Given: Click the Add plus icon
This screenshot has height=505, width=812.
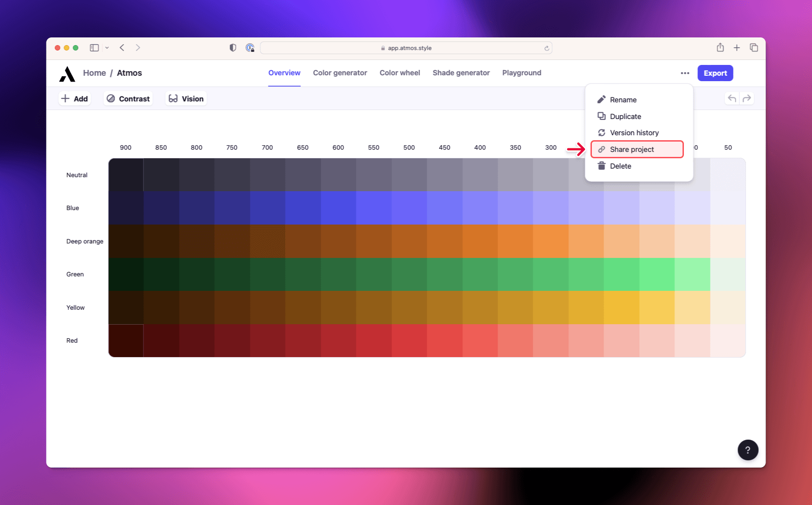Looking at the screenshot, I should pyautogui.click(x=65, y=98).
